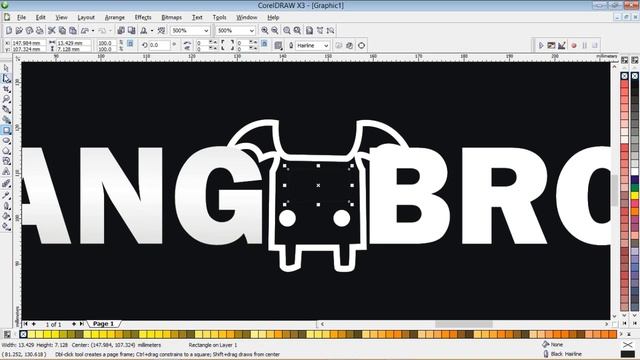This screenshot has height=360, width=640.
Task: Click the Save icon in toolbar
Action: pyautogui.click(x=29, y=31)
